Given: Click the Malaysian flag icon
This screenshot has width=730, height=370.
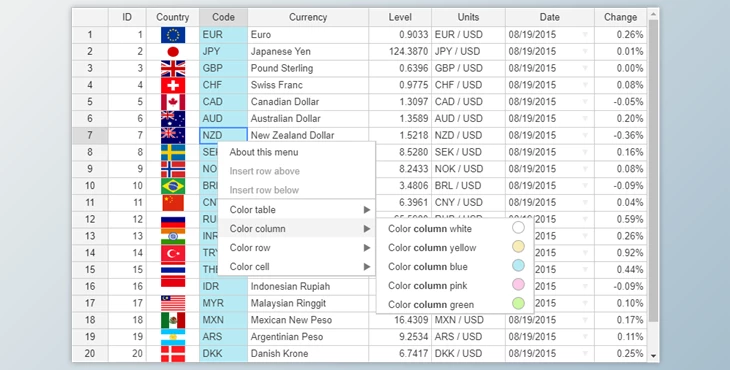Looking at the screenshot, I should (x=173, y=303).
